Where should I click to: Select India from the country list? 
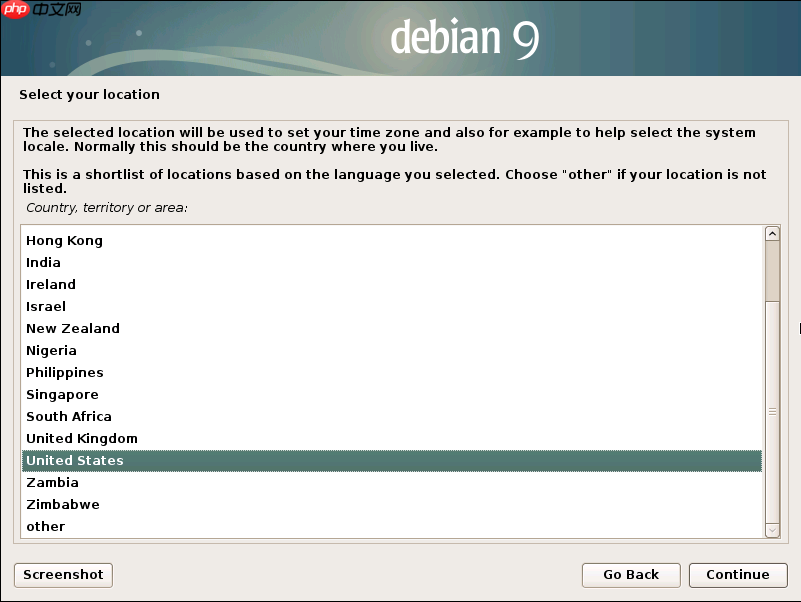pyautogui.click(x=43, y=262)
